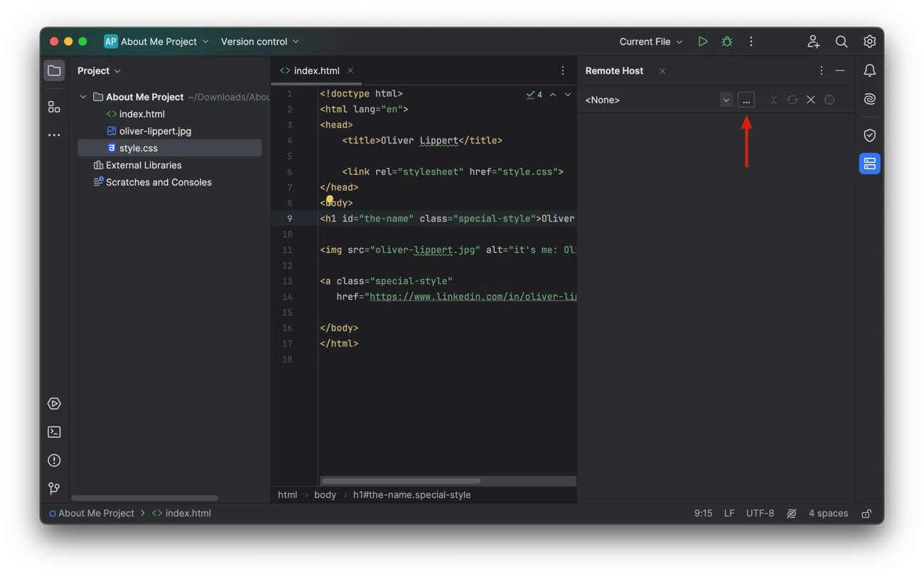Click 9:15 cursor position in status bar
Screen dimensions: 924x577
pos(703,513)
